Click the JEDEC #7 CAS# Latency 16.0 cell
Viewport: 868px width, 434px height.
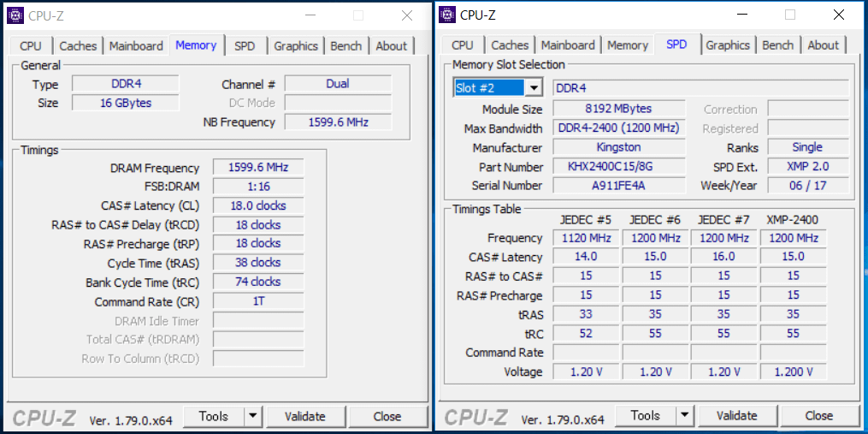724,257
